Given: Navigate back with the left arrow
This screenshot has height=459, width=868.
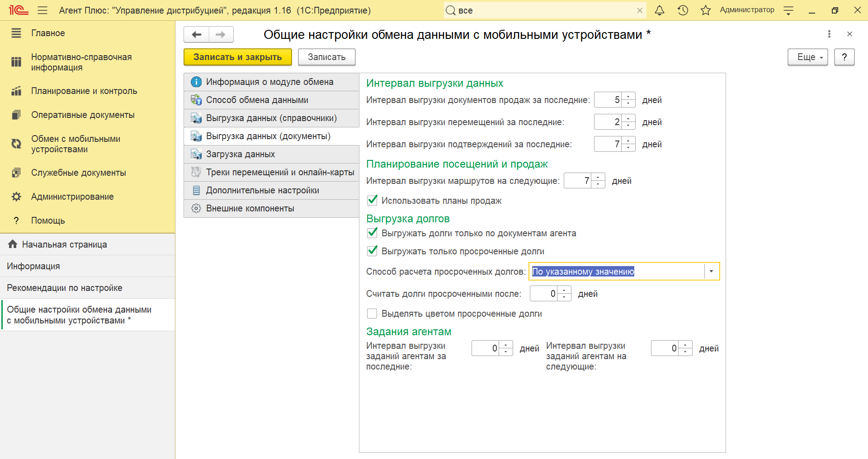Looking at the screenshot, I should pyautogui.click(x=197, y=35).
